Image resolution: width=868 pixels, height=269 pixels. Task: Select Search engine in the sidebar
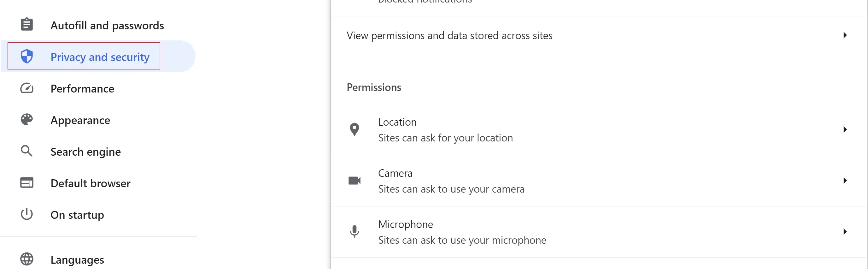(85, 152)
